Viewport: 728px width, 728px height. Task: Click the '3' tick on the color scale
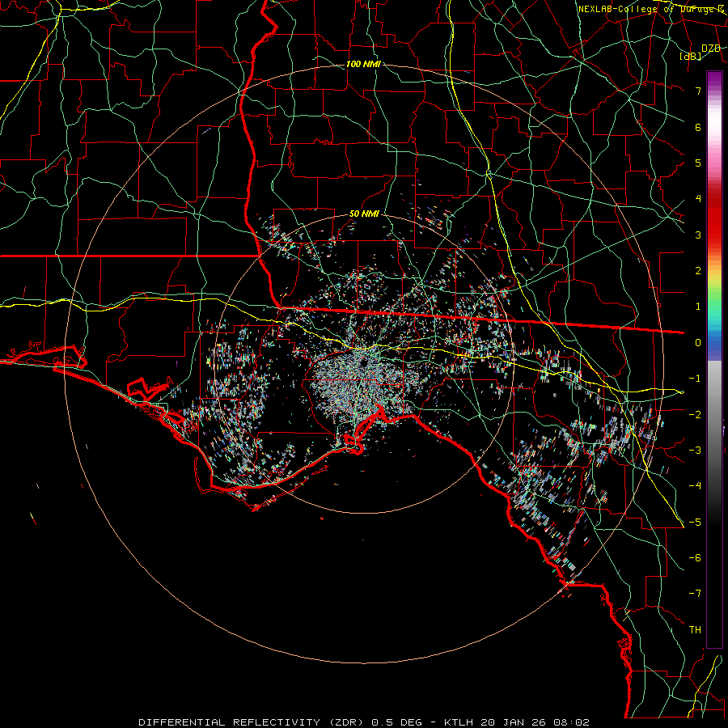pyautogui.click(x=698, y=235)
